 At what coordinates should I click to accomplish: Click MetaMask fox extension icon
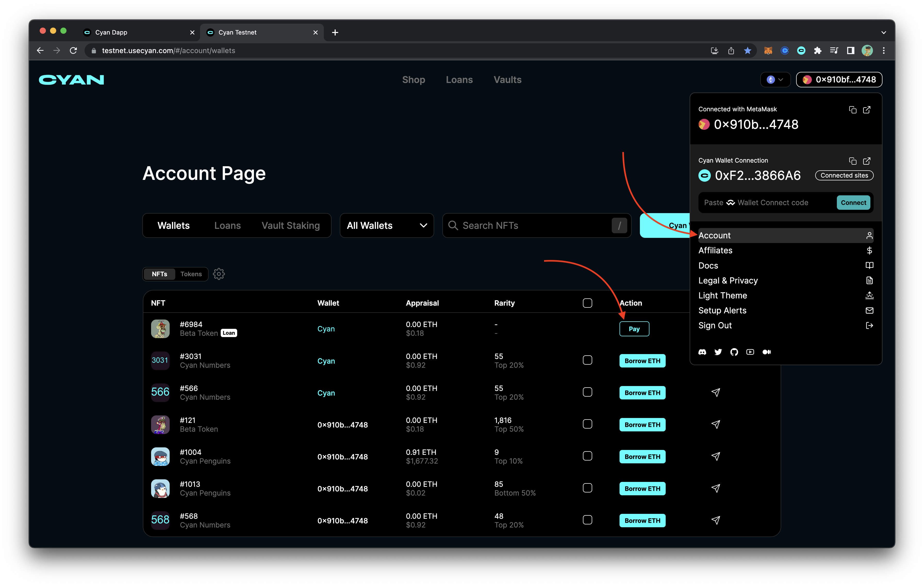[x=768, y=51]
